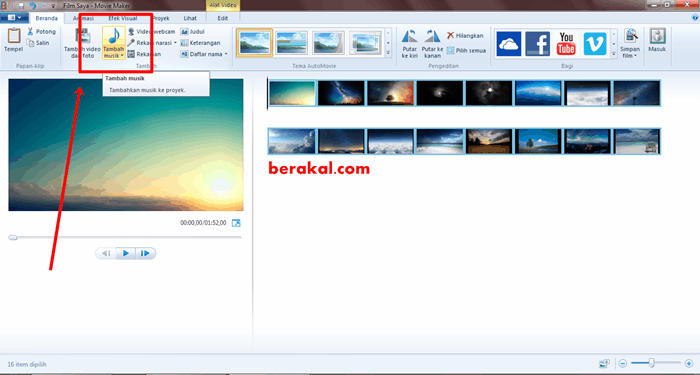
Task: Open the blue file menu button
Action: click(x=14, y=18)
